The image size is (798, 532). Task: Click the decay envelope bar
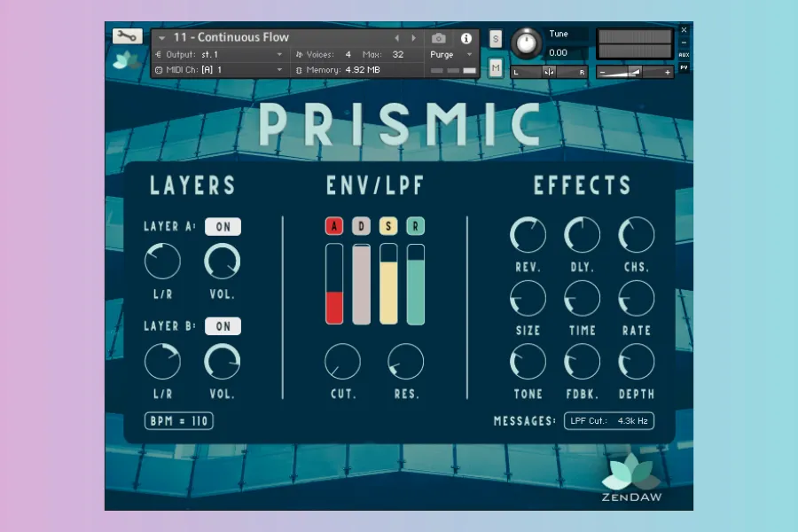click(362, 284)
